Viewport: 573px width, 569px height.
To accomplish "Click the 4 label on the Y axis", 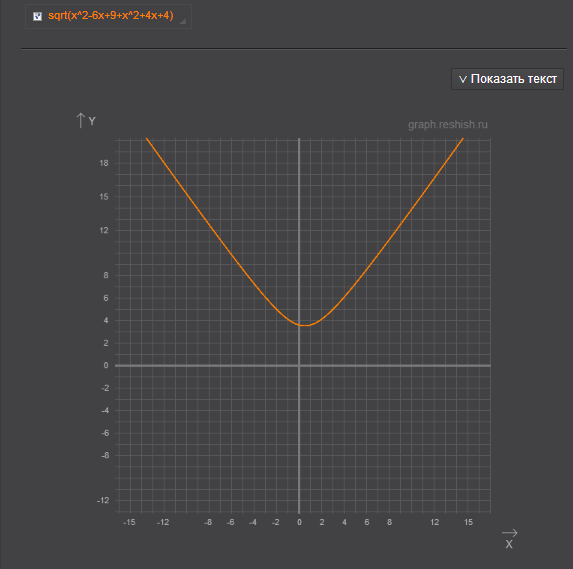I will point(106,320).
